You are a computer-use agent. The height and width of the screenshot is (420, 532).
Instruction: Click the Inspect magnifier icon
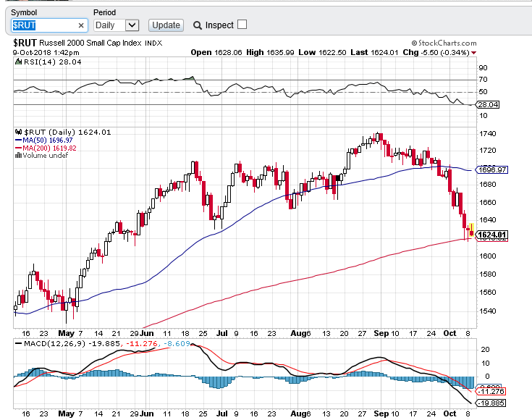tap(198, 25)
